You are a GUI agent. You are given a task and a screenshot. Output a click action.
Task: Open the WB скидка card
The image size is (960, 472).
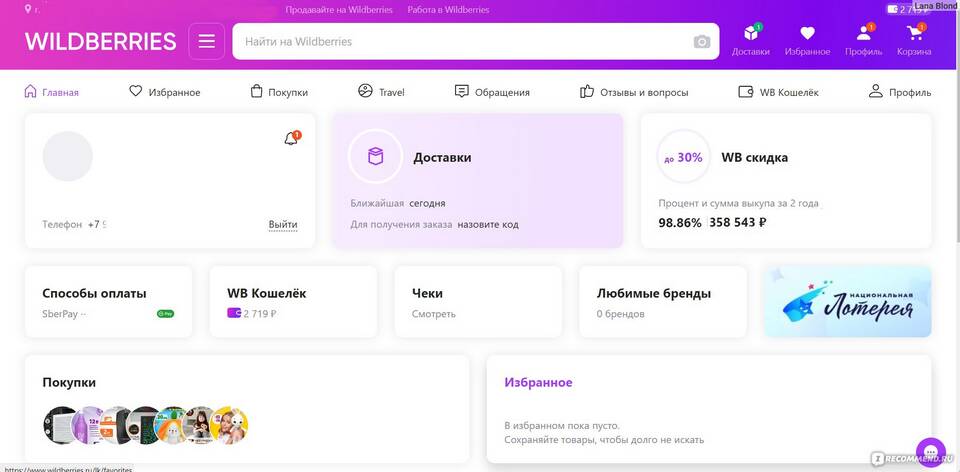pos(786,180)
